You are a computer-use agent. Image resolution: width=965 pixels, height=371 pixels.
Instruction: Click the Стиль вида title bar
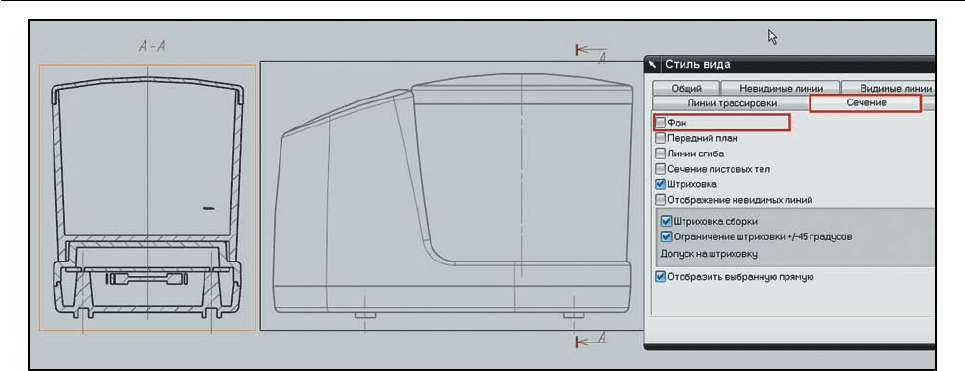(790, 65)
